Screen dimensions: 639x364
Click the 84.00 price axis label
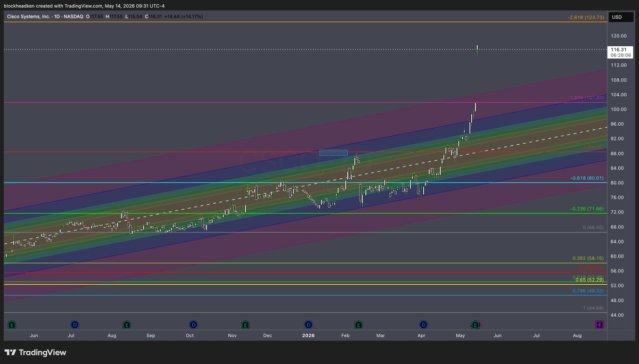click(618, 168)
